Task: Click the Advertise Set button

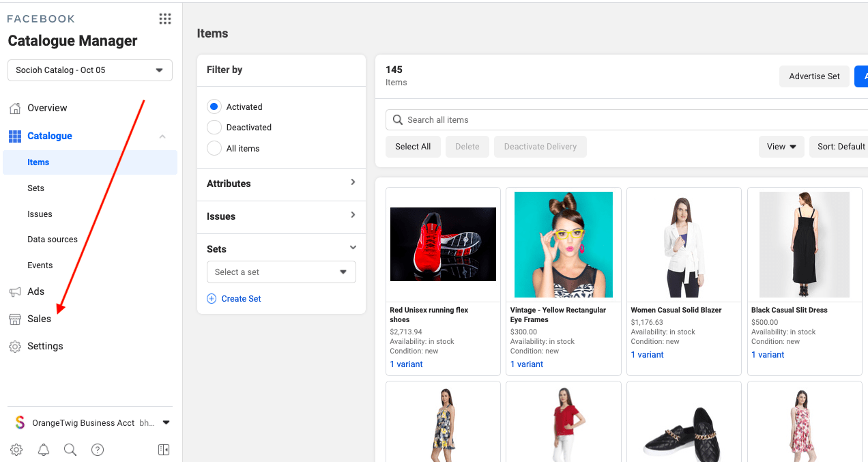Action: (x=814, y=76)
